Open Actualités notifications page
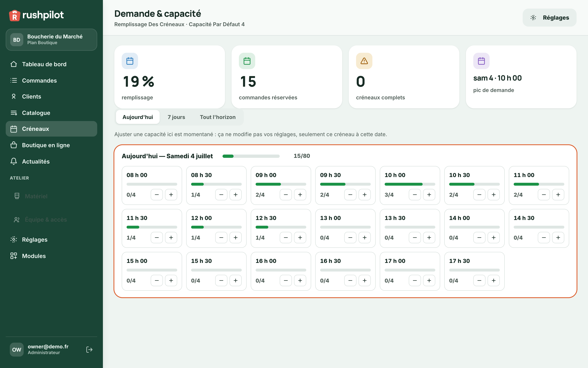This screenshot has width=588, height=368. (51, 161)
